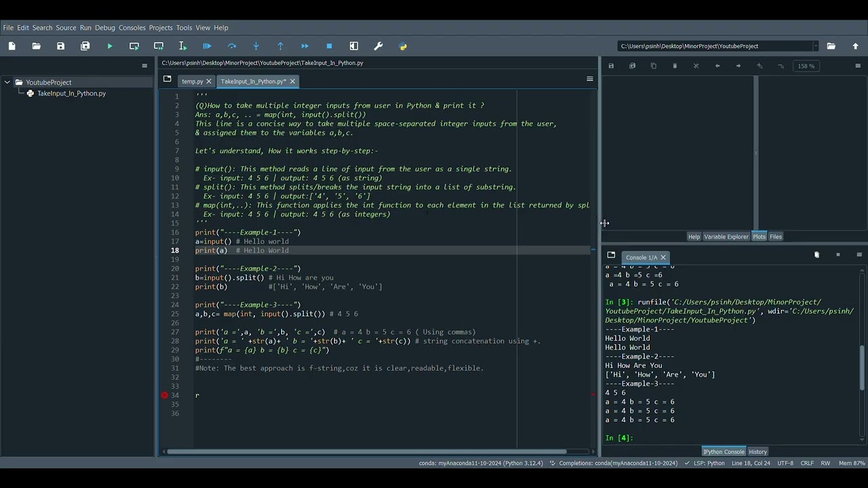
Task: Expand working directory path dropdown
Action: click(815, 46)
